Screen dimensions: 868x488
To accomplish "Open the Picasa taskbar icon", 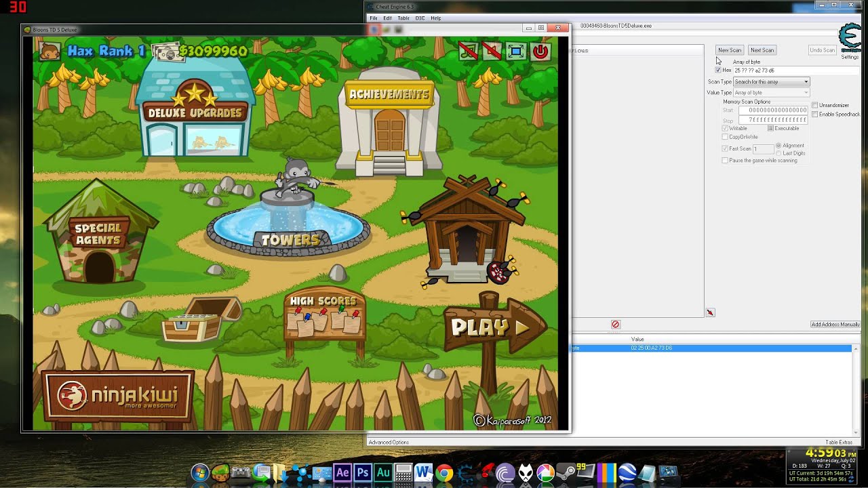I will [x=545, y=472].
